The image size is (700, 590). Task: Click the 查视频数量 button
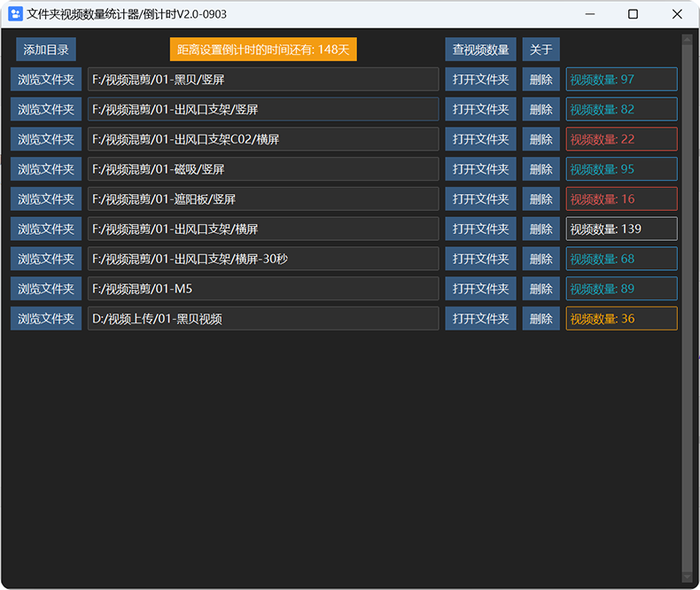480,49
